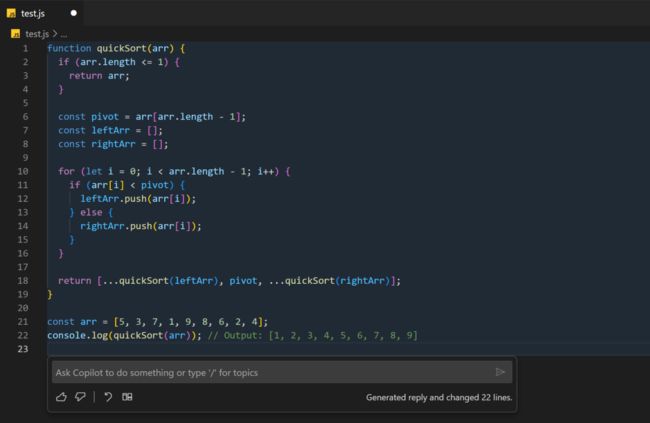The width and height of the screenshot is (650, 423).
Task: Click line number 1 in gutter
Action: tap(26, 48)
